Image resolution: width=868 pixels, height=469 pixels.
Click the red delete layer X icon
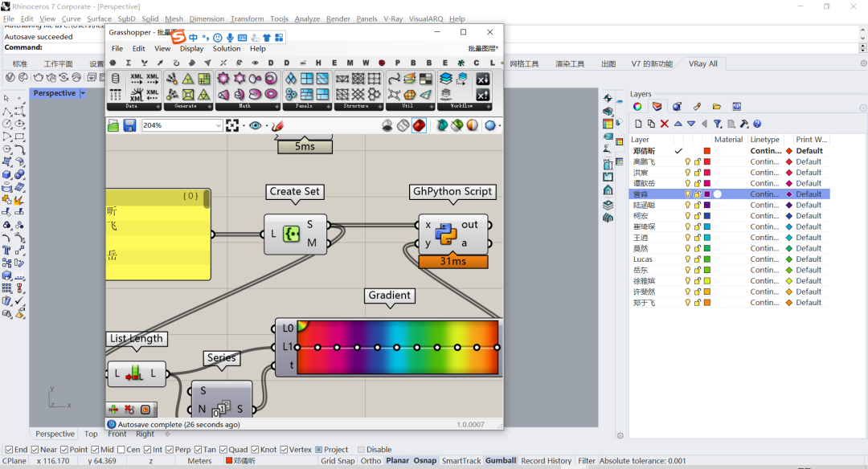coord(664,124)
